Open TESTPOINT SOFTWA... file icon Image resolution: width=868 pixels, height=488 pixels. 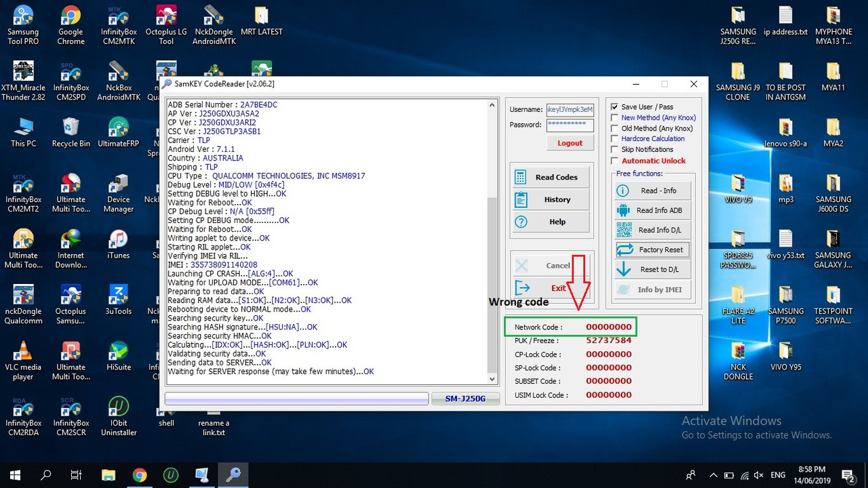833,305
